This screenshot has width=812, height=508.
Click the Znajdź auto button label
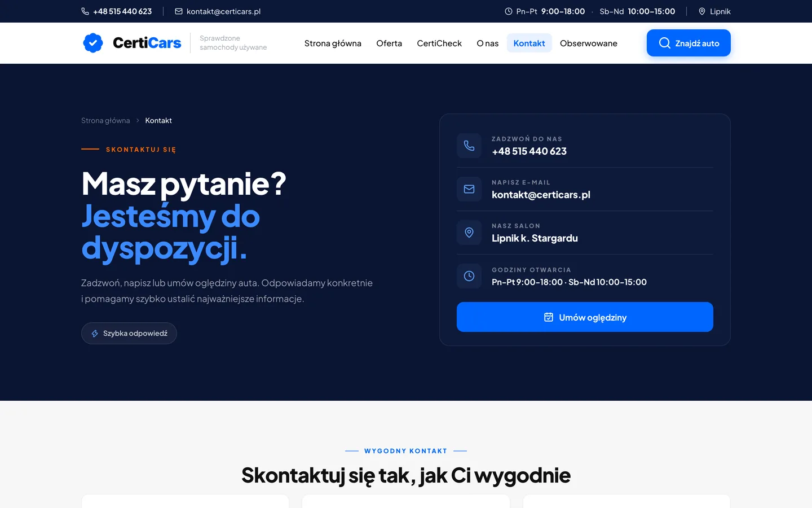[x=697, y=43]
